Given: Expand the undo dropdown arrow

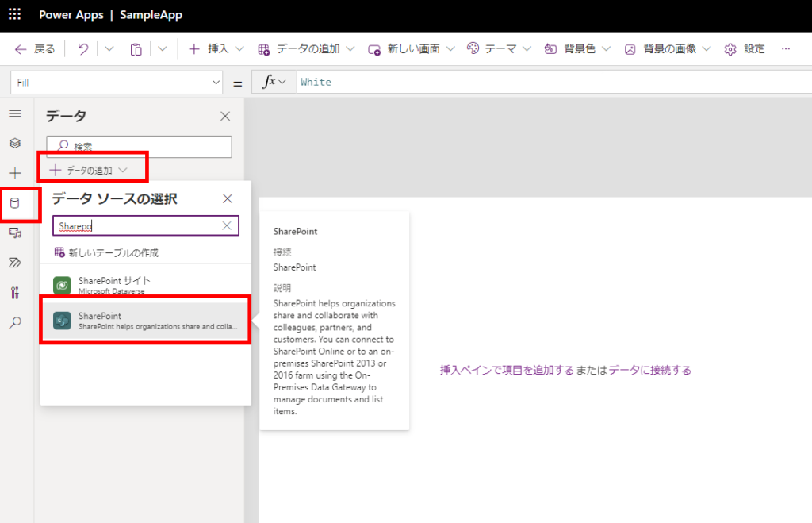Looking at the screenshot, I should 109,48.
